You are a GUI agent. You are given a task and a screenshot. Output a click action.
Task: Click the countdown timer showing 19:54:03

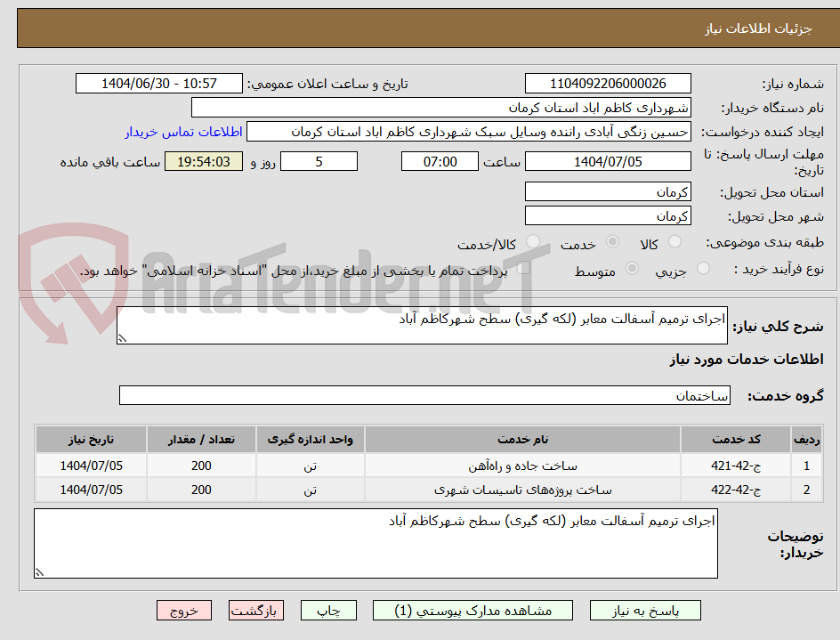point(203,161)
